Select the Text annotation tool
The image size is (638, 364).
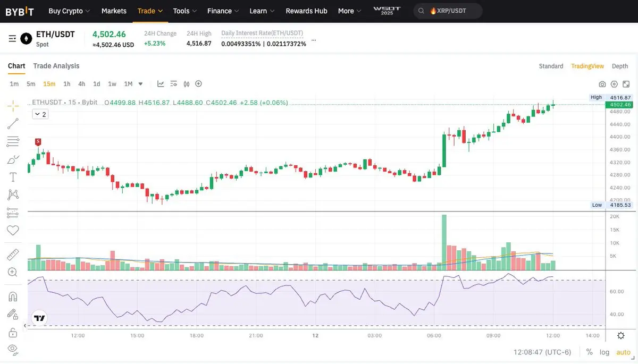[x=13, y=177]
